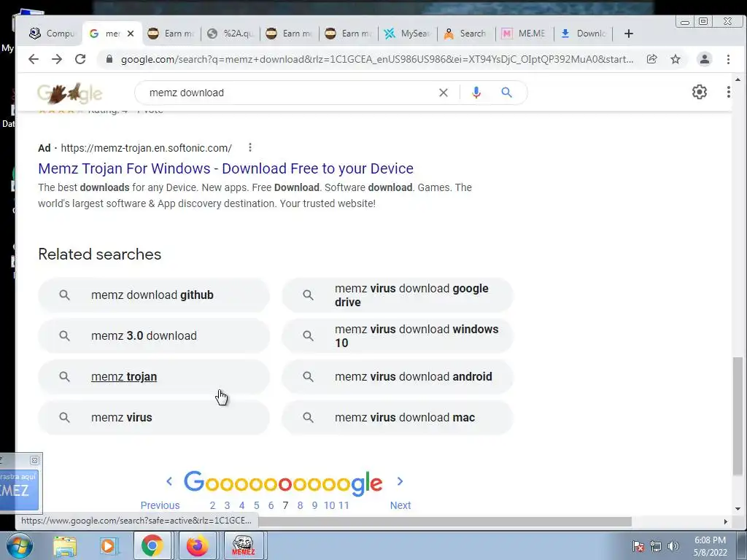Go forward in browser history
Screen dimensions: 747x560
[x=57, y=59]
